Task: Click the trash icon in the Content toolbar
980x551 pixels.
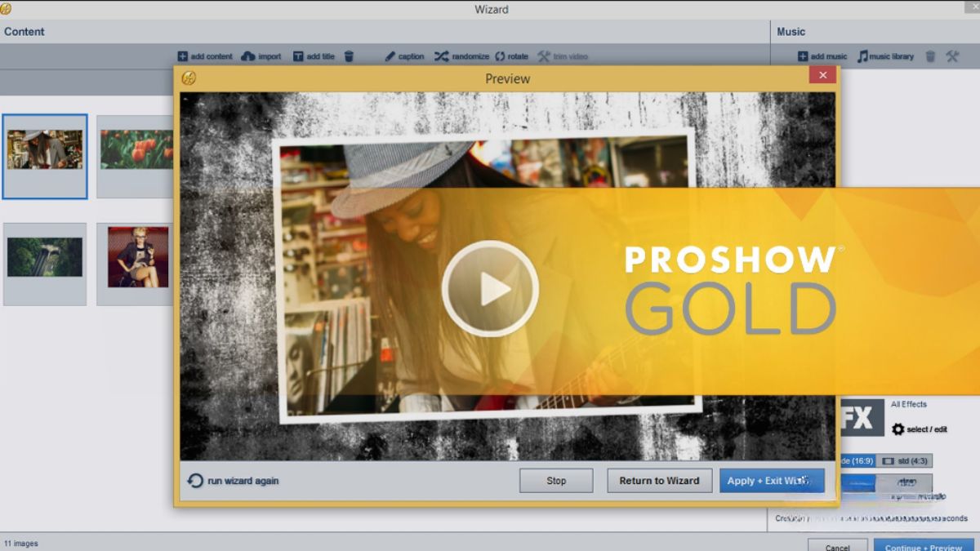Action: [350, 56]
